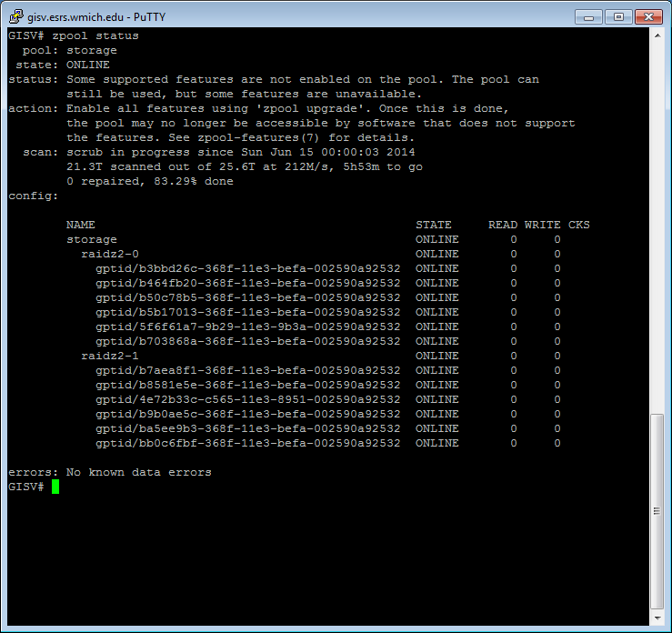Click ONLINE state of the raidz2-1 row

click(x=437, y=357)
